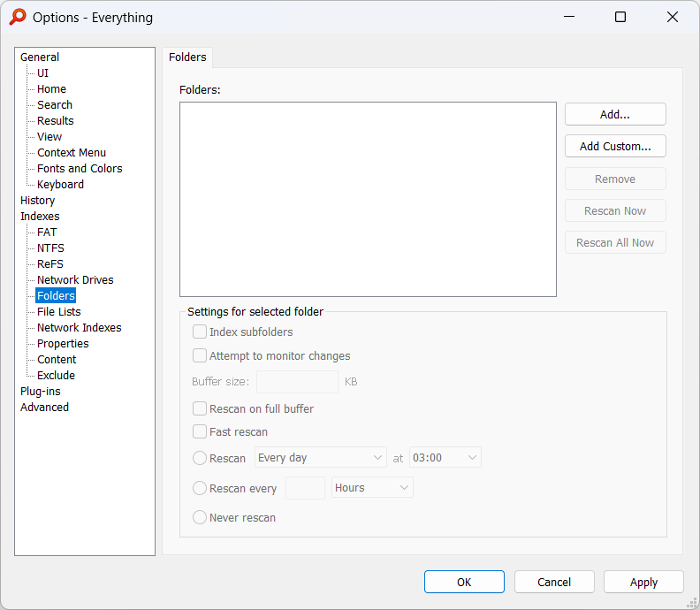The image size is (700, 610).
Task: Click Apply to save changes
Action: pyautogui.click(x=643, y=582)
